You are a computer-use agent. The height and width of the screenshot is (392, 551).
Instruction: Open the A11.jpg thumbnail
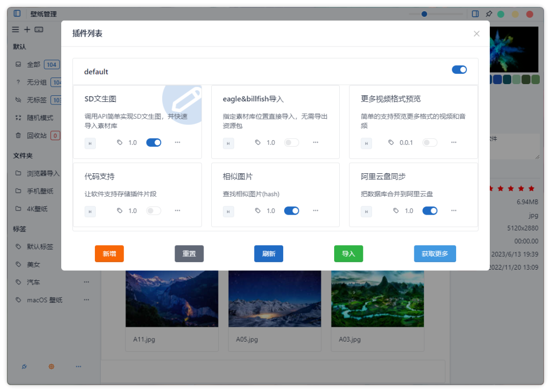[172, 299]
